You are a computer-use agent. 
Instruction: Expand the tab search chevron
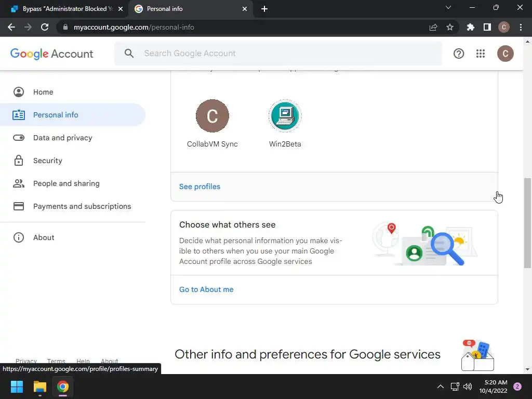pos(448,8)
